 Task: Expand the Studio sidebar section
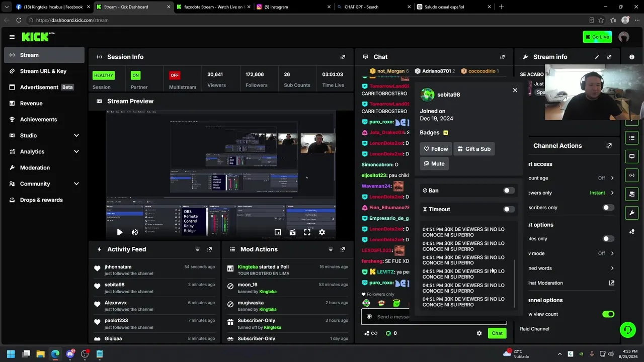76,135
